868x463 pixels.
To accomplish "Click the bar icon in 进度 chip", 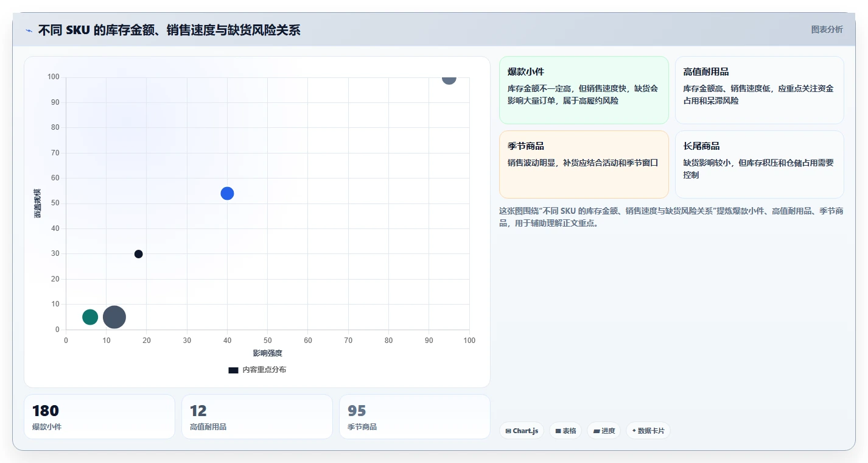I will pyautogui.click(x=596, y=431).
